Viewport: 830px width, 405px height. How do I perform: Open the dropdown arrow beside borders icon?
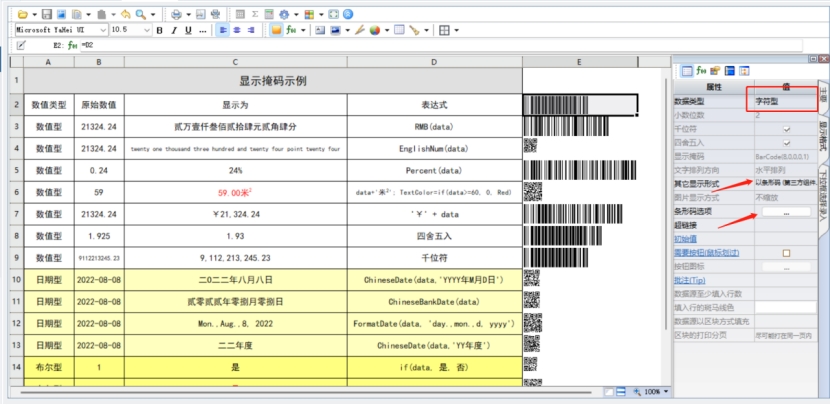point(456,30)
